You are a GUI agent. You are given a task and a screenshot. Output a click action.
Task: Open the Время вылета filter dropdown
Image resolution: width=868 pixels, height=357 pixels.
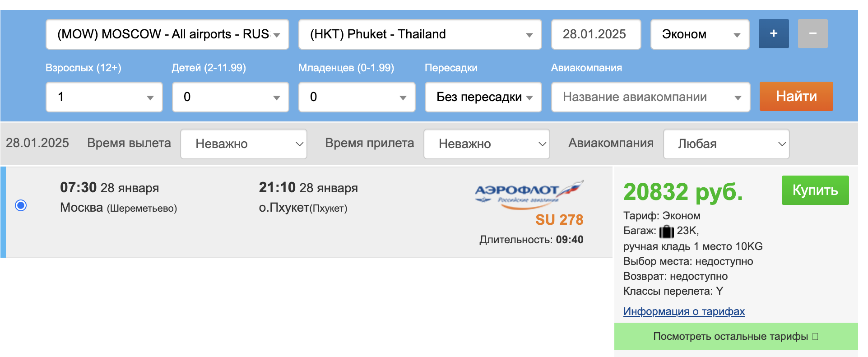click(244, 144)
